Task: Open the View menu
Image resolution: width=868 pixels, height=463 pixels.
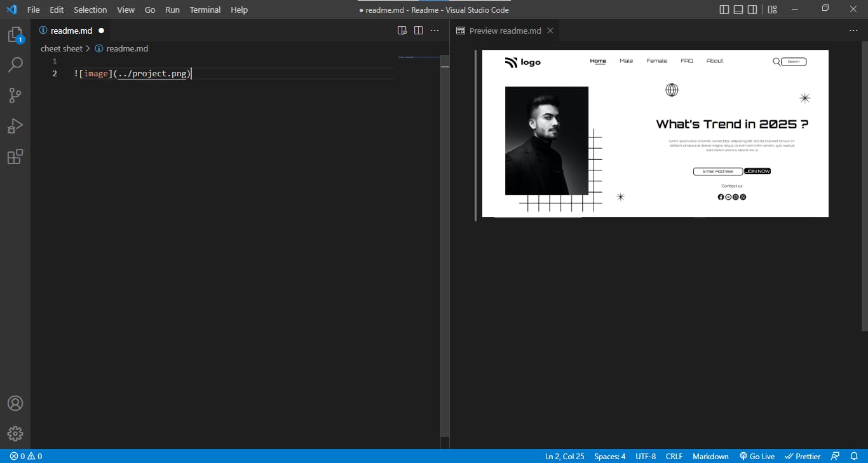Action: click(x=126, y=10)
